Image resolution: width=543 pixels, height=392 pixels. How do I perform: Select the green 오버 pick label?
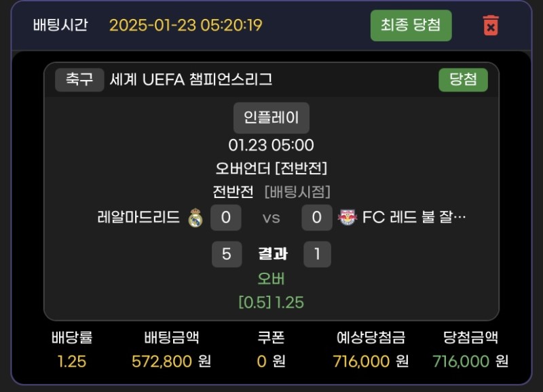click(x=271, y=278)
